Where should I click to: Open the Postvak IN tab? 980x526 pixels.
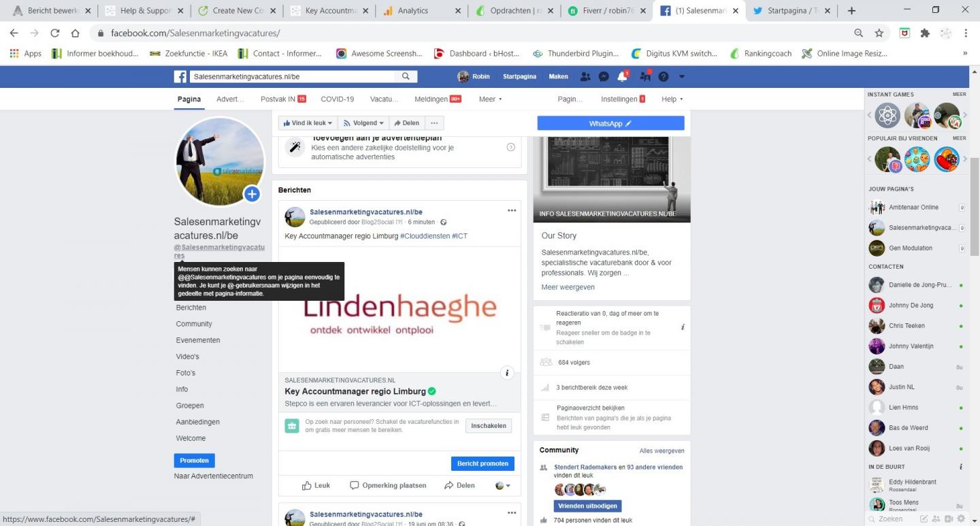[283, 99]
